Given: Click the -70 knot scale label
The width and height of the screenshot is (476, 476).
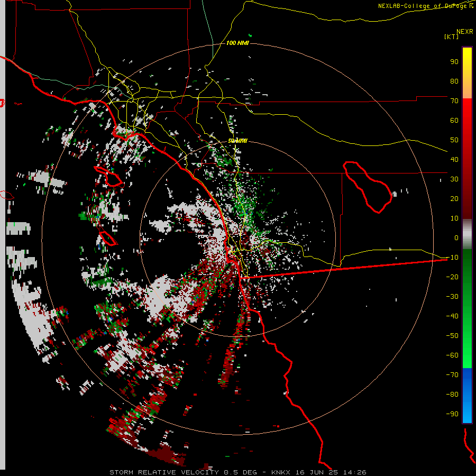Looking at the screenshot, I should [452, 375].
